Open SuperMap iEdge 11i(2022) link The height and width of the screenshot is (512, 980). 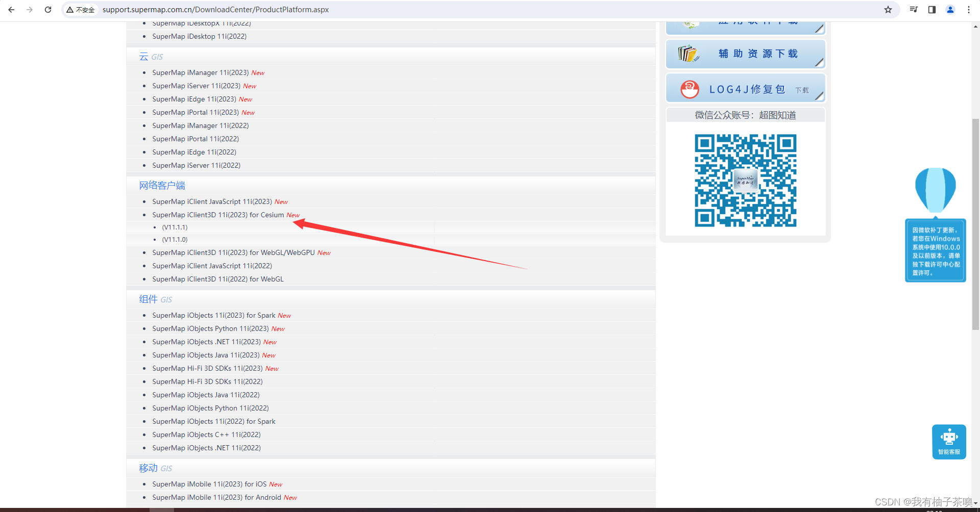pyautogui.click(x=194, y=152)
